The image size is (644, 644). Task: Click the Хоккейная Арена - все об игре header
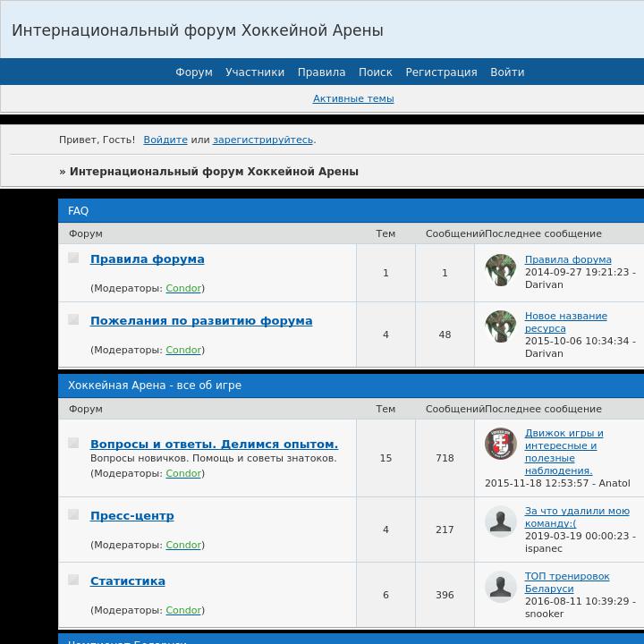pos(155,386)
